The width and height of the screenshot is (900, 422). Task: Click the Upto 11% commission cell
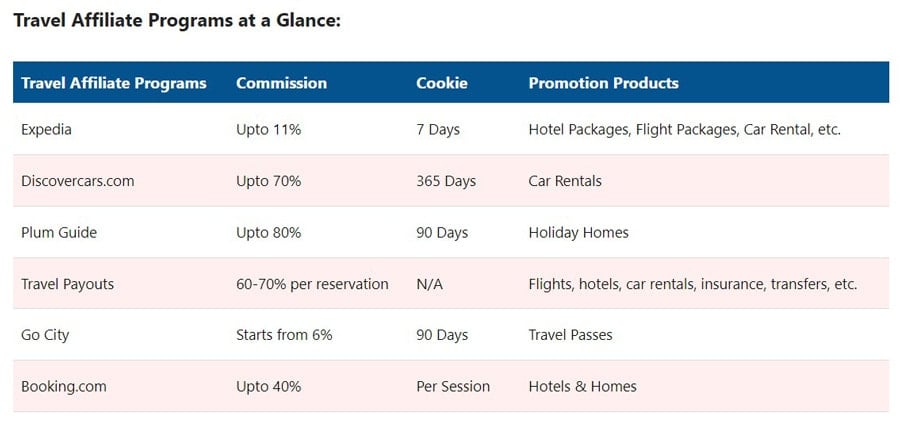click(x=269, y=130)
